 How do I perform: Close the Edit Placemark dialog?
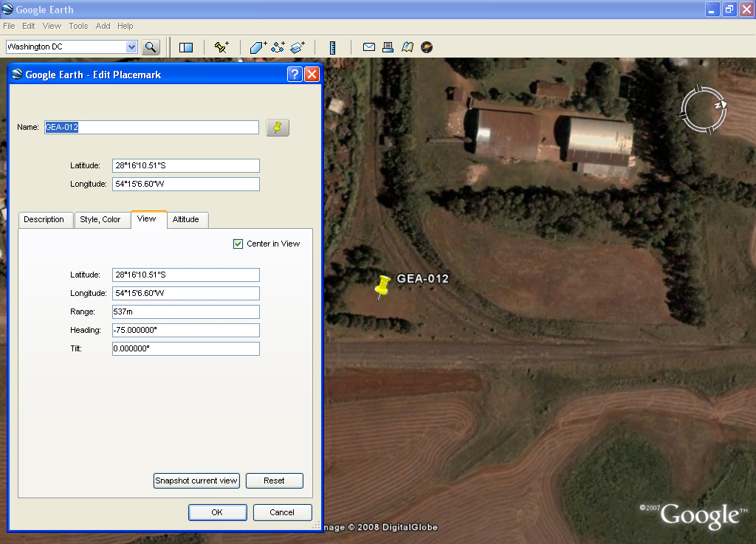click(312, 75)
